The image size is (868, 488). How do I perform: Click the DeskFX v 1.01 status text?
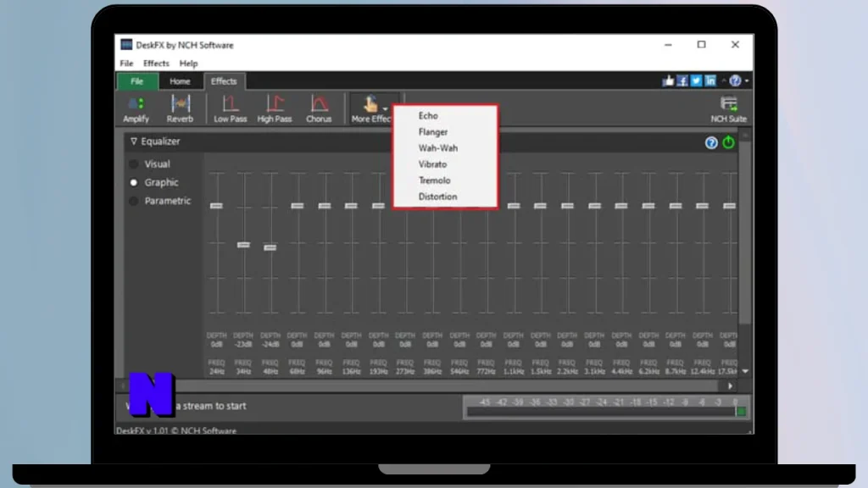click(x=176, y=430)
